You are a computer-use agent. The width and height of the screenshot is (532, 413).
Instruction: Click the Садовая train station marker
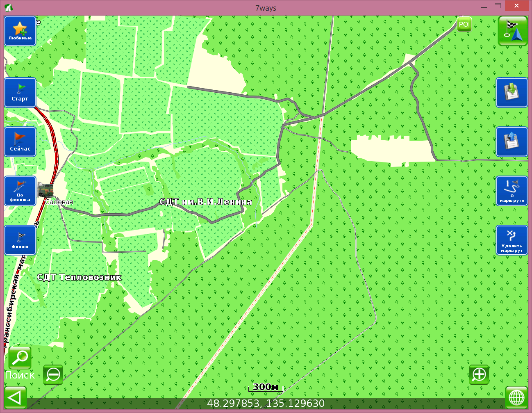(45, 190)
